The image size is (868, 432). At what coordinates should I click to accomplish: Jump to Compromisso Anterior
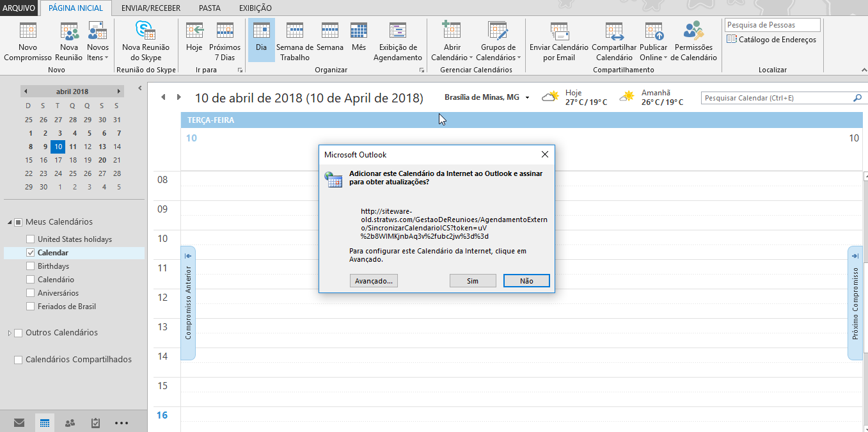188,302
